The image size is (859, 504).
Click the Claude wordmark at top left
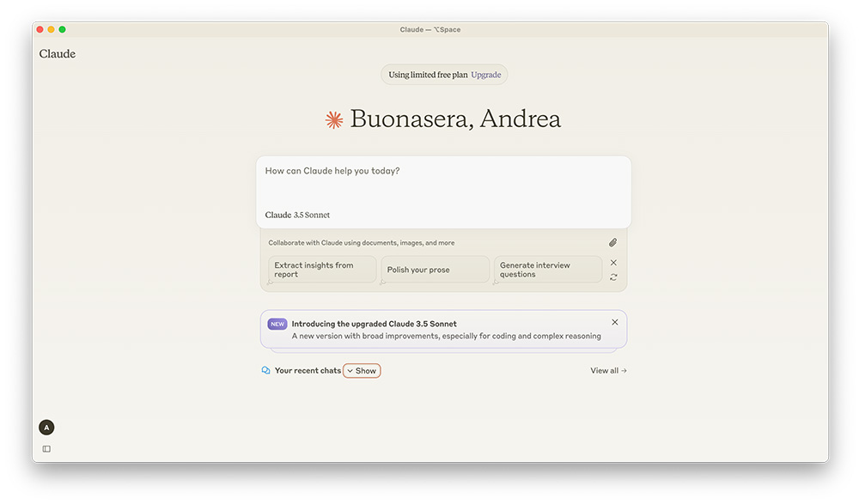coord(57,54)
